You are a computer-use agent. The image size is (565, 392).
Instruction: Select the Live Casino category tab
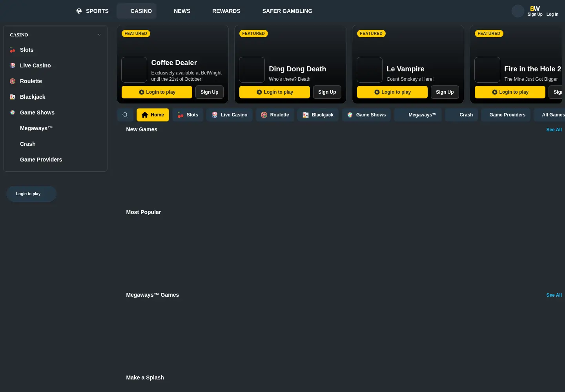coord(230,115)
